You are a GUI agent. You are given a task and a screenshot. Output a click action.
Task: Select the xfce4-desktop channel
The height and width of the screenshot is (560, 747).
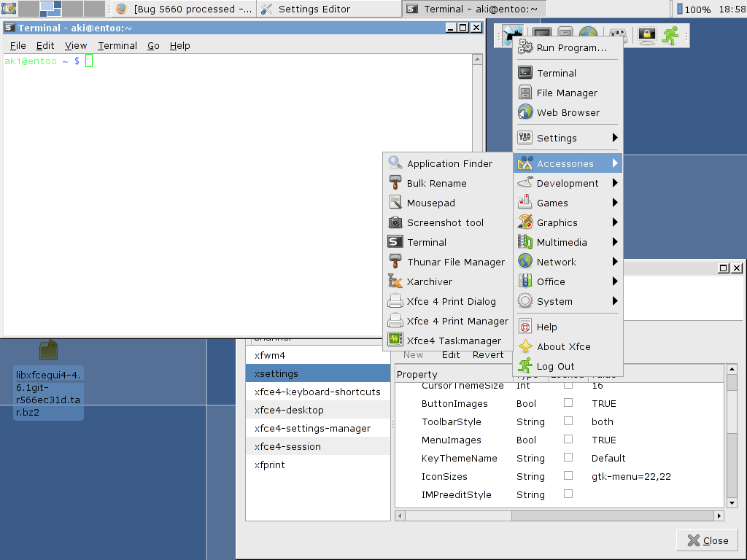[x=289, y=411]
